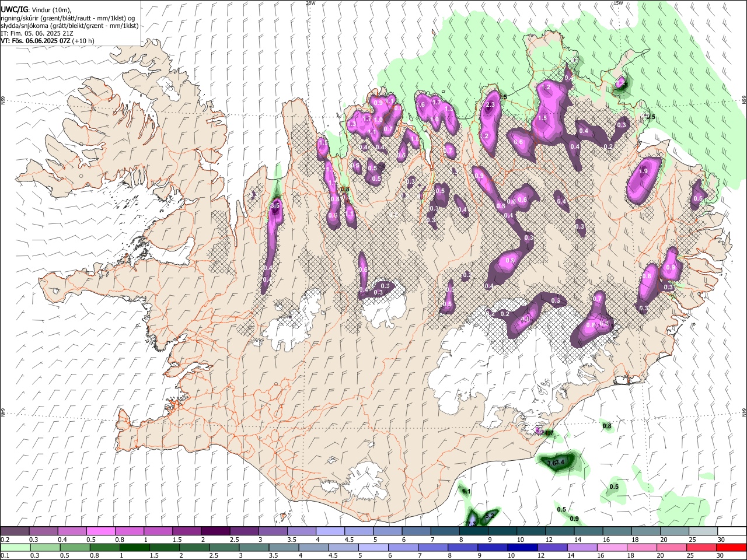This screenshot has height=560, width=747.
Task: Click the '(+10 h)' forecast offset
Action: click(84, 41)
